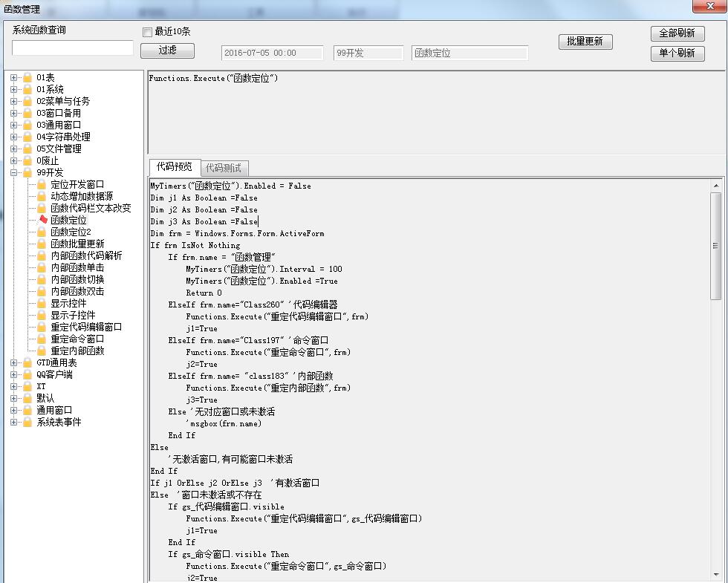Click the lock icon beside 99开发
This screenshot has height=583, width=728.
point(28,172)
